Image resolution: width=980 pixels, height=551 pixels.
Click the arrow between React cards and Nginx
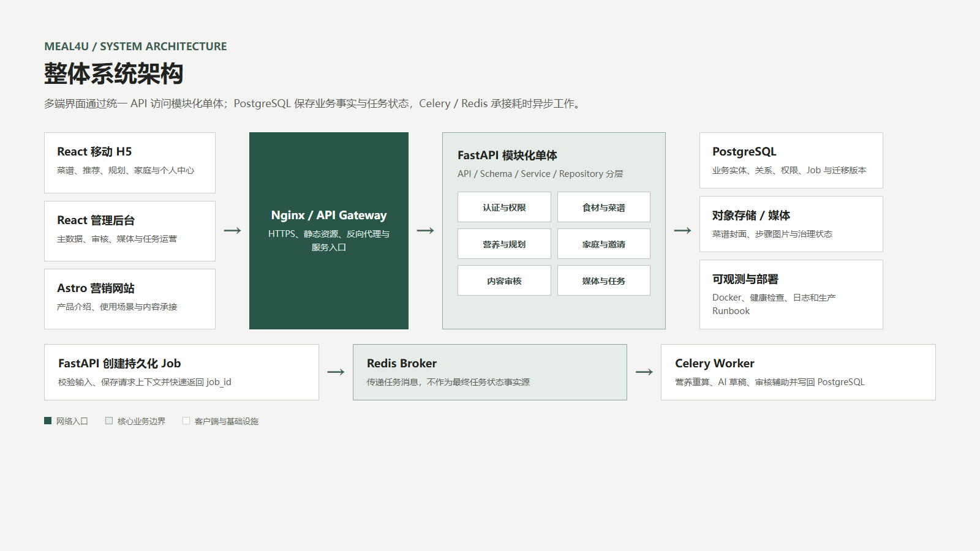coord(232,231)
